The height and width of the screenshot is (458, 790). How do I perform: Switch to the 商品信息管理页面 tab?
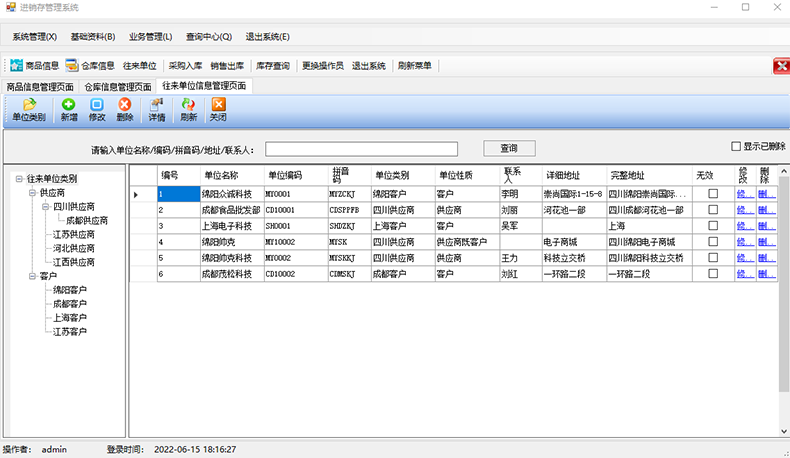tap(39, 87)
